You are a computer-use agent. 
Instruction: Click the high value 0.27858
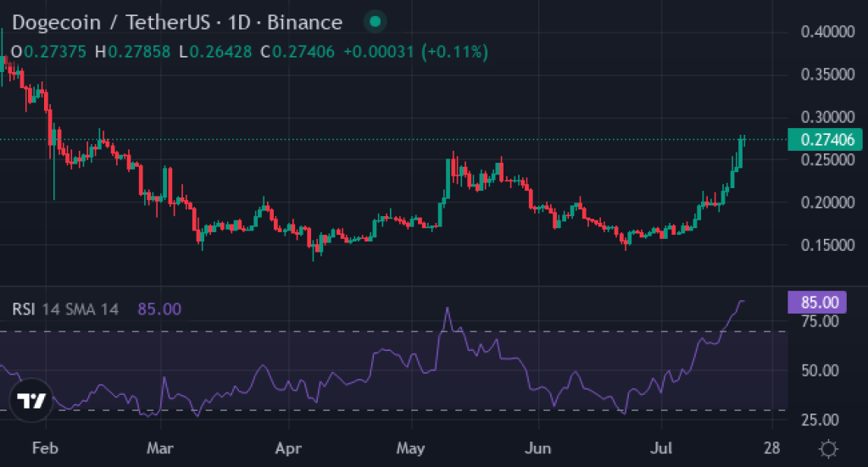[139, 52]
